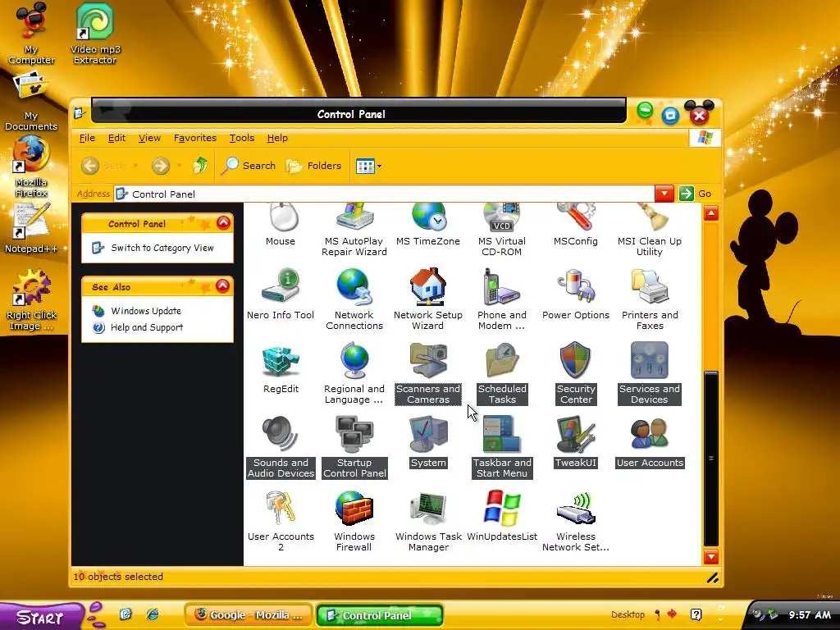Open Internet Explorer quick launch icon
Viewport: 840px width, 630px height.
pos(153,614)
